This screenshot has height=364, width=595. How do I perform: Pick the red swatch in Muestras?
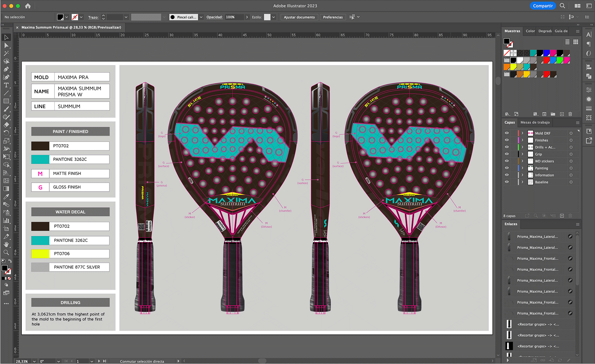[x=547, y=60]
